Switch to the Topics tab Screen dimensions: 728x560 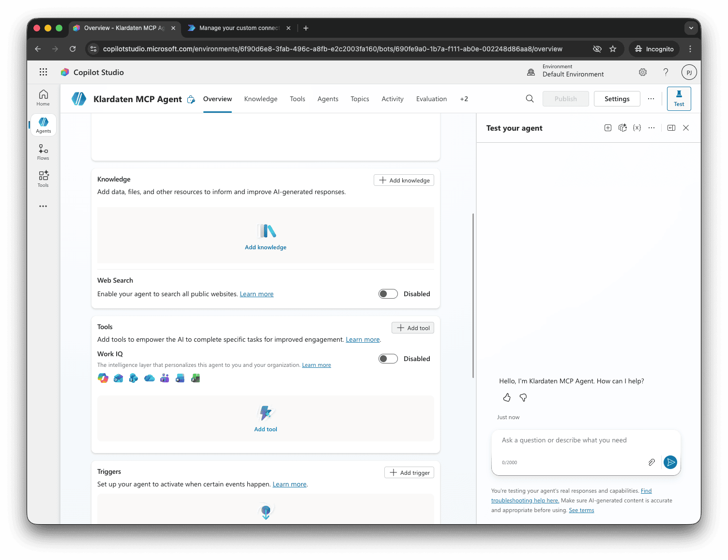(360, 99)
